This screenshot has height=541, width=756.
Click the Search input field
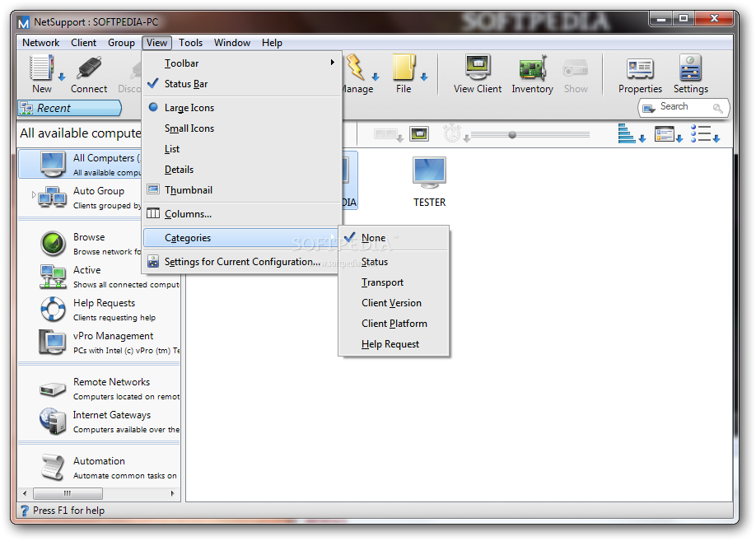[684, 108]
